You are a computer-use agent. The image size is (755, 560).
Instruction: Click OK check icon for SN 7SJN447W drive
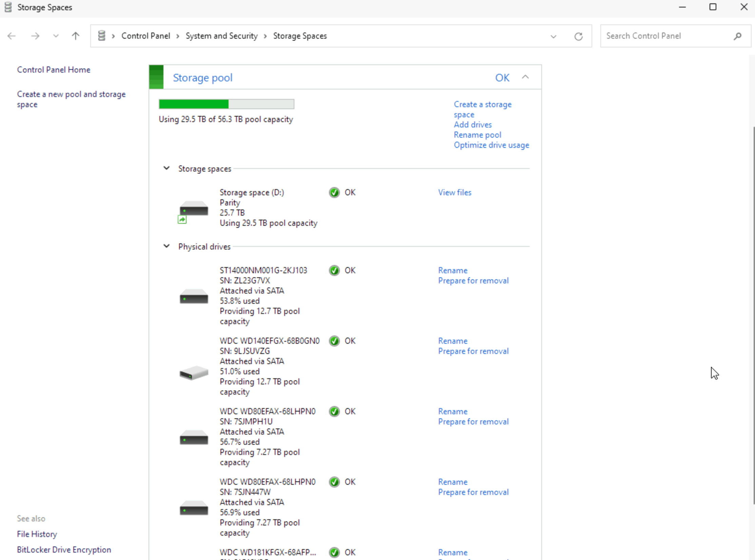click(x=334, y=482)
